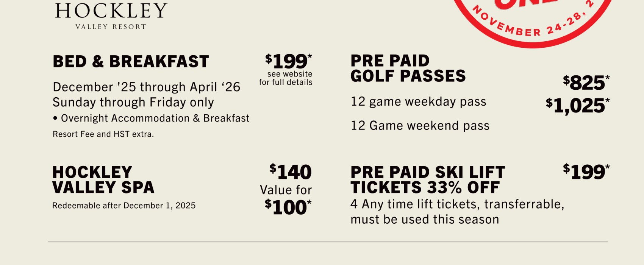644x265 pixels.
Task: Click the $100 spa price
Action: coord(288,207)
